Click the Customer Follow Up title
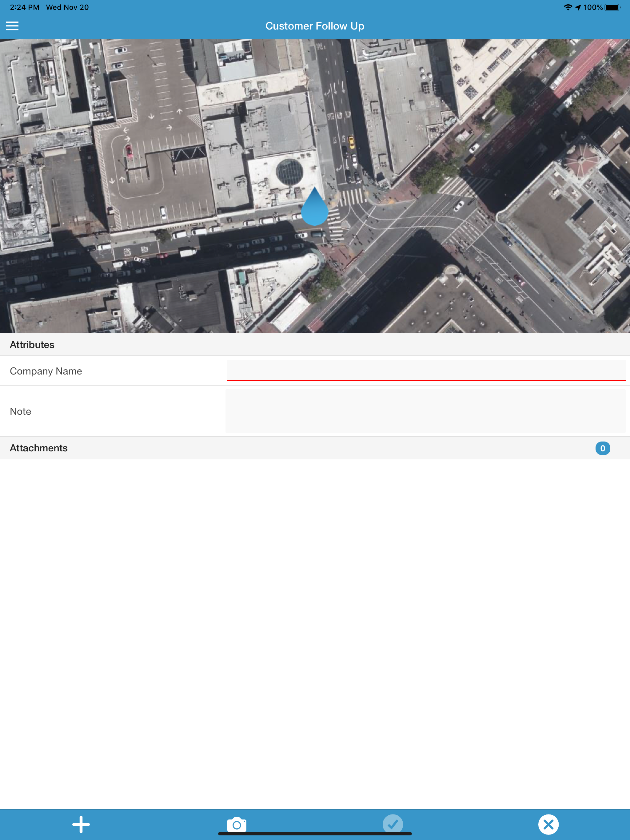Screen dimensions: 630x840 point(315,26)
